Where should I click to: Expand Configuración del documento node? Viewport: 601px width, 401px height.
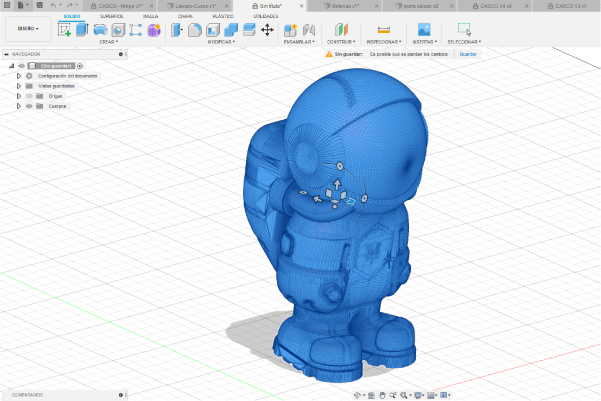pos(18,76)
